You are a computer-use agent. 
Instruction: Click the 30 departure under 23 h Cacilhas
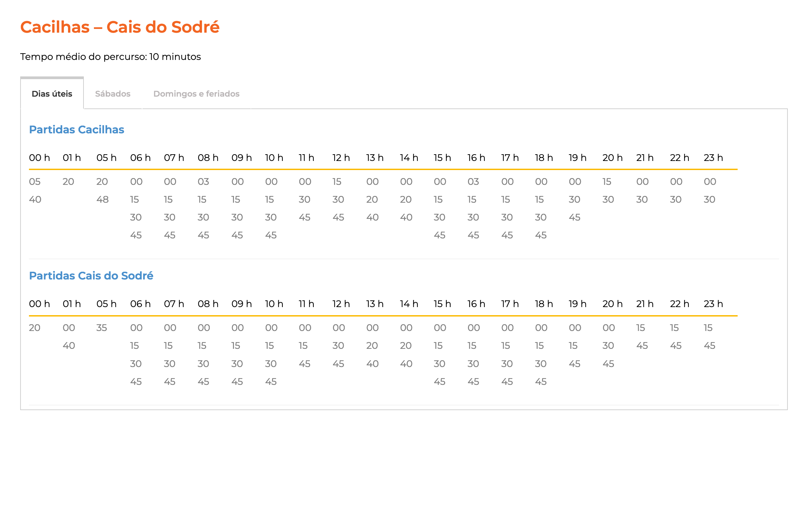[x=710, y=199]
